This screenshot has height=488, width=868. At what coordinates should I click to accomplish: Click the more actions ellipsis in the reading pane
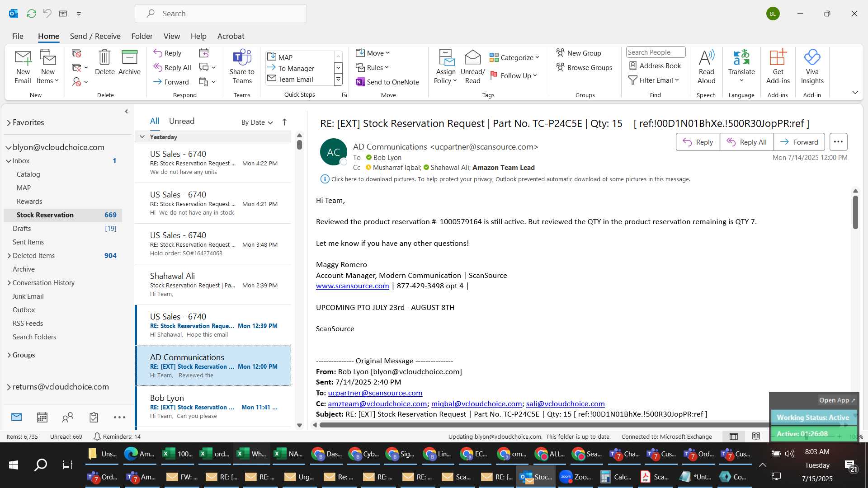(838, 142)
